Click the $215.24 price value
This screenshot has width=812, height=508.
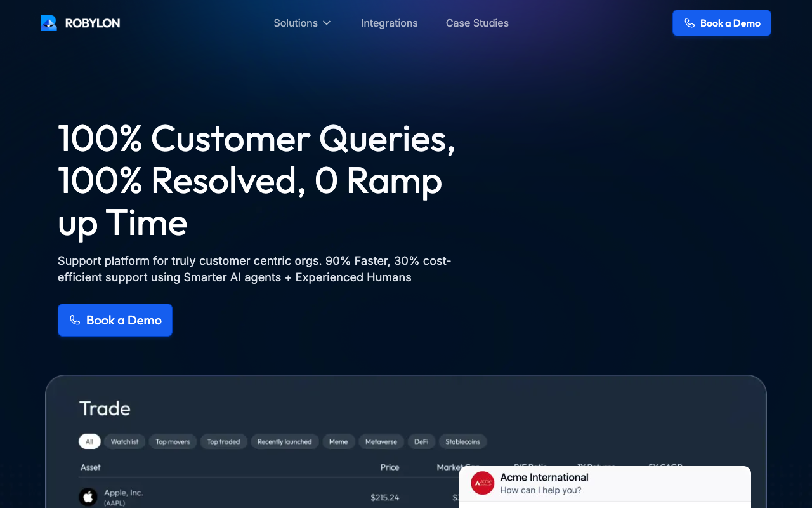pos(385,497)
